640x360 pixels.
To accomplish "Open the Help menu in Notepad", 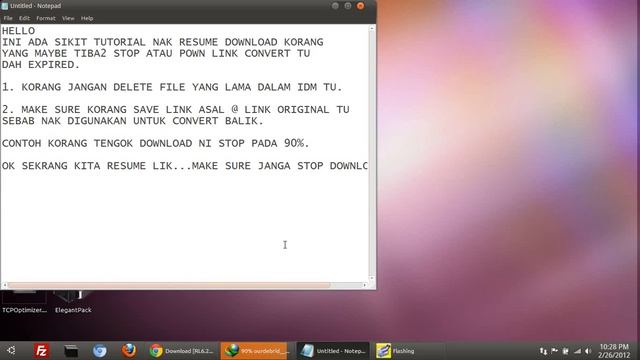I will tap(87, 18).
